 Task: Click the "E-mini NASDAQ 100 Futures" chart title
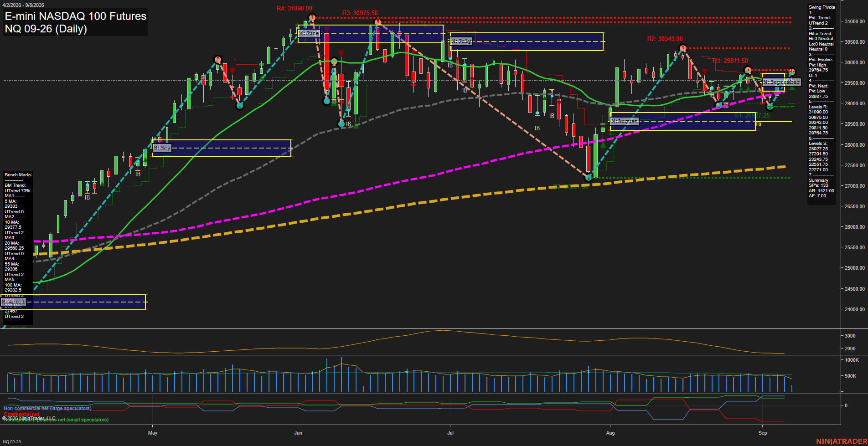[x=76, y=16]
